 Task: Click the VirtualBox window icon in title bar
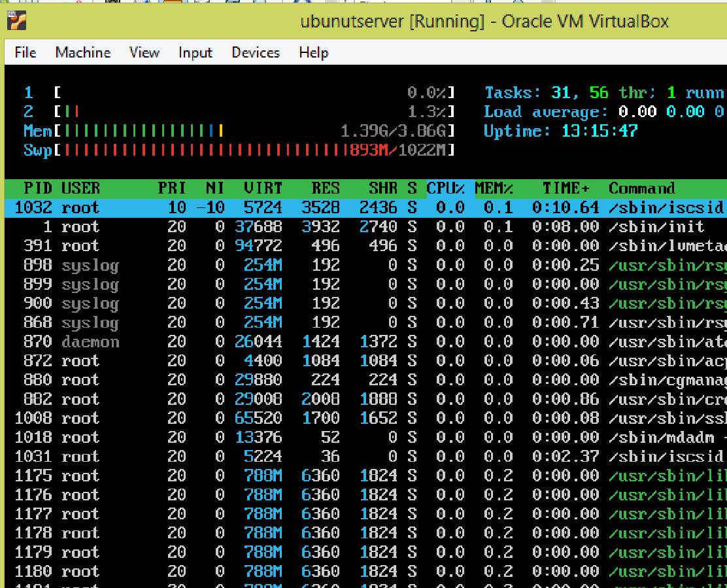pos(17,21)
